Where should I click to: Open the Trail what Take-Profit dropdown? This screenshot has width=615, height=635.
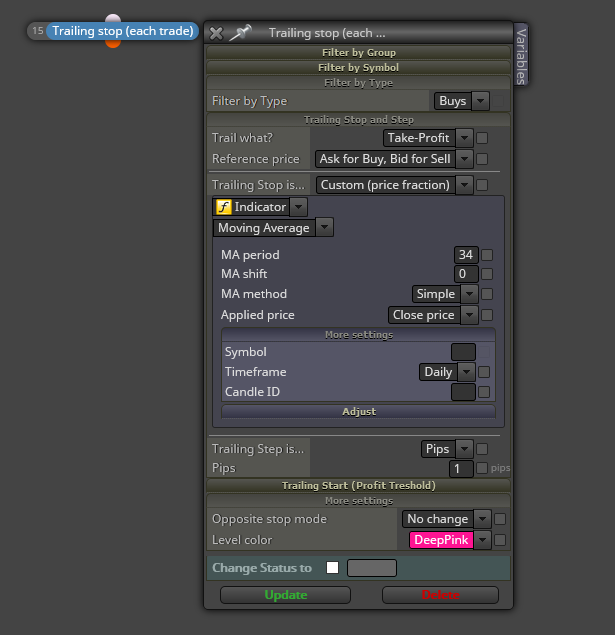[x=428, y=138]
